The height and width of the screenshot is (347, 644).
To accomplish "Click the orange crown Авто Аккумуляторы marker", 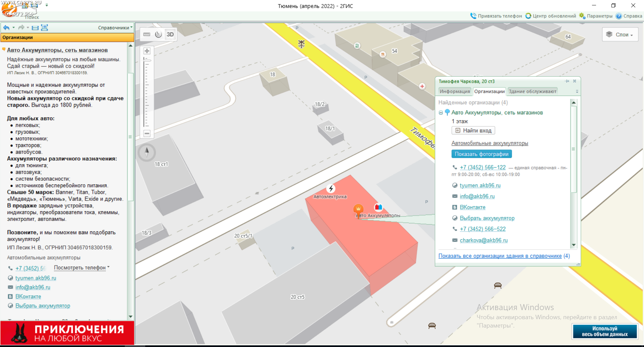I will [x=358, y=210].
